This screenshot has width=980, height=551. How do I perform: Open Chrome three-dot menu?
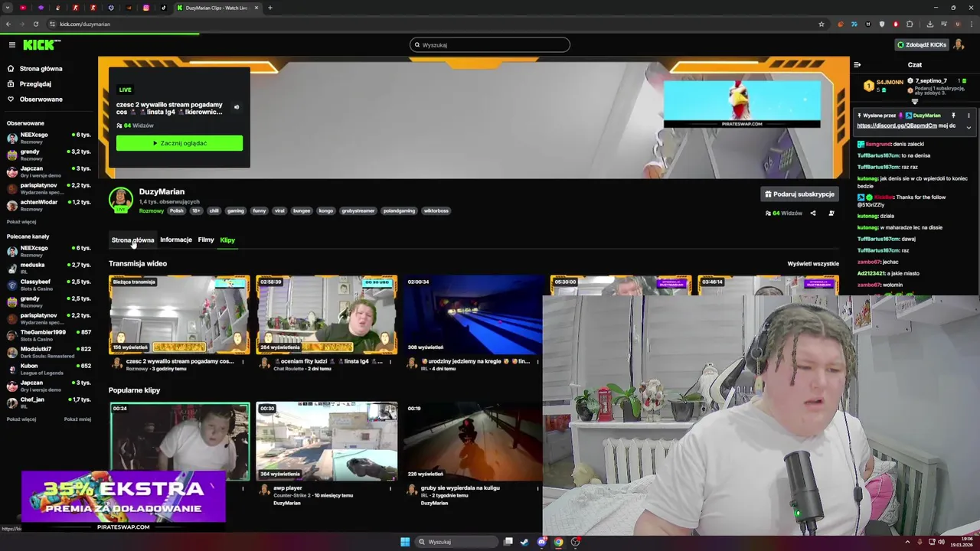(971, 24)
